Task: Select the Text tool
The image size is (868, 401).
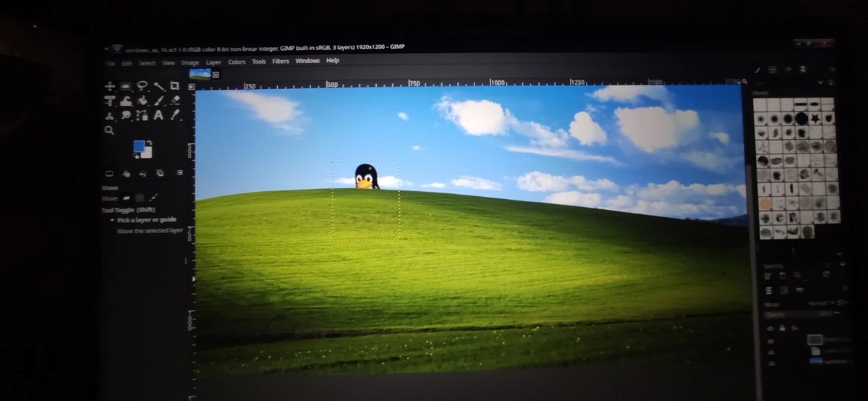Action: coord(158,116)
